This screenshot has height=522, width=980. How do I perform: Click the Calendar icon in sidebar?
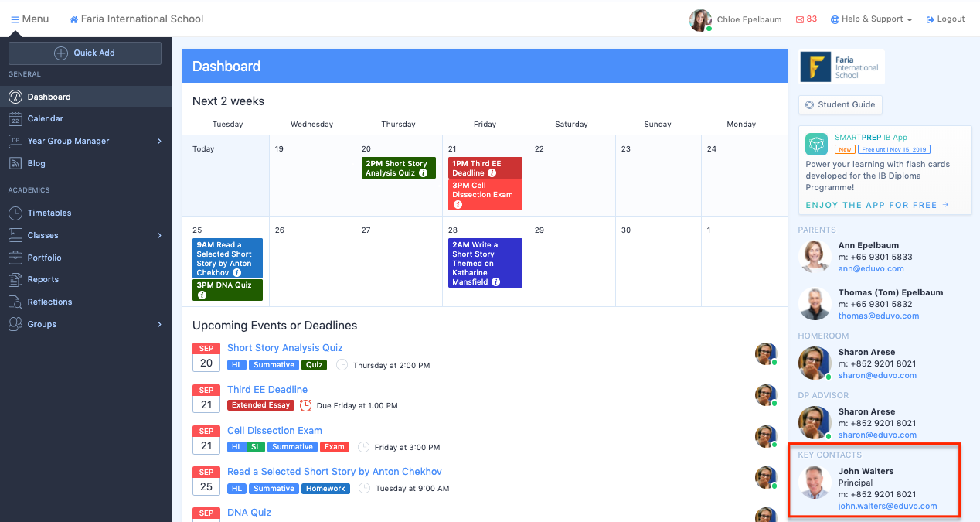click(x=15, y=119)
